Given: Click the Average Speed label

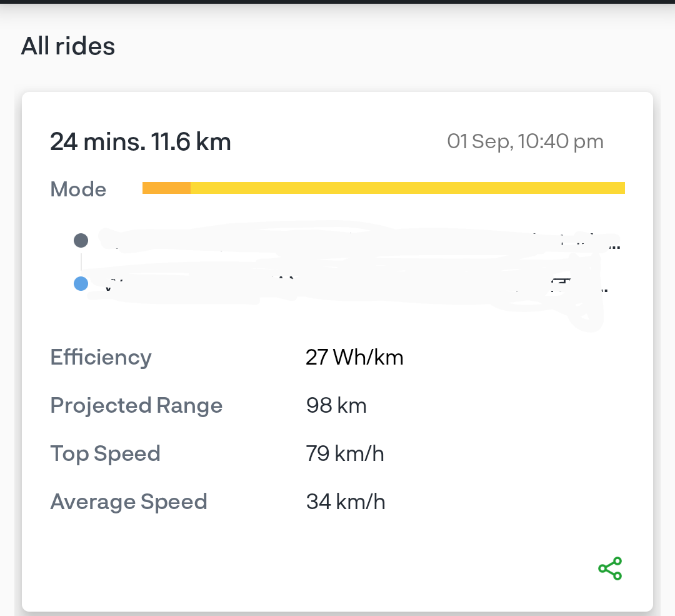Looking at the screenshot, I should (129, 502).
